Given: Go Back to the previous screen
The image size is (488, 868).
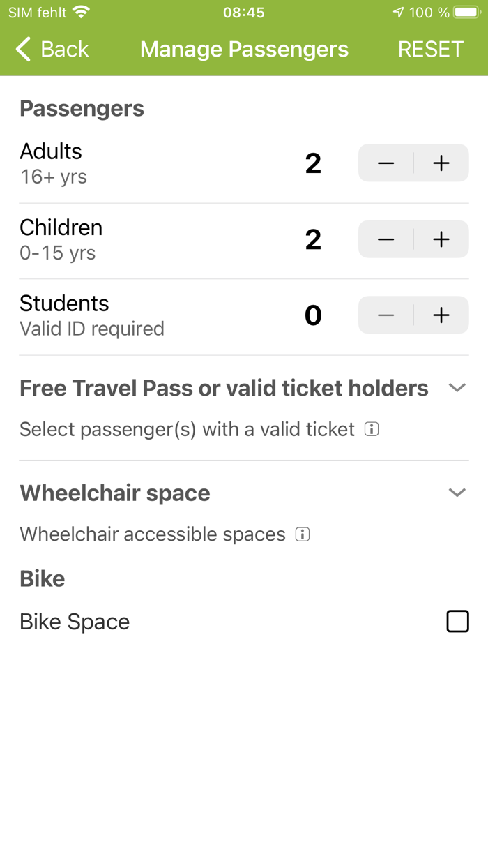Looking at the screenshot, I should click(x=52, y=49).
